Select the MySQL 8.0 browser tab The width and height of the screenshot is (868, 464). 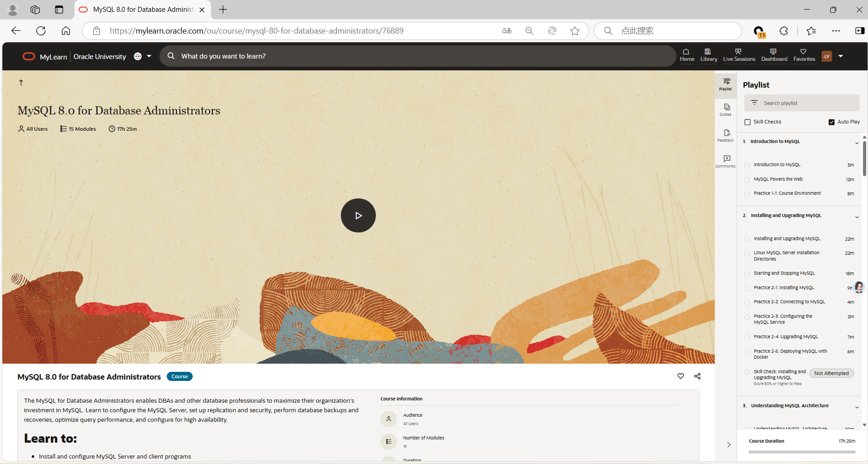pyautogui.click(x=143, y=10)
